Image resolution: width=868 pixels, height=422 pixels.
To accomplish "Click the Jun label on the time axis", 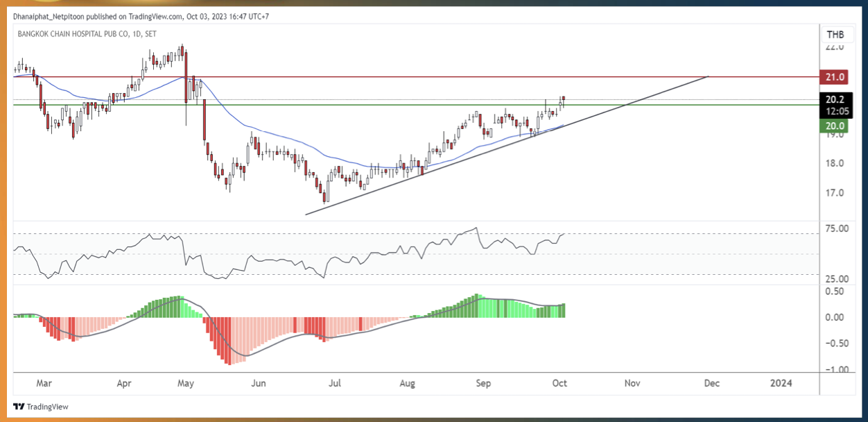I will pos(258,382).
